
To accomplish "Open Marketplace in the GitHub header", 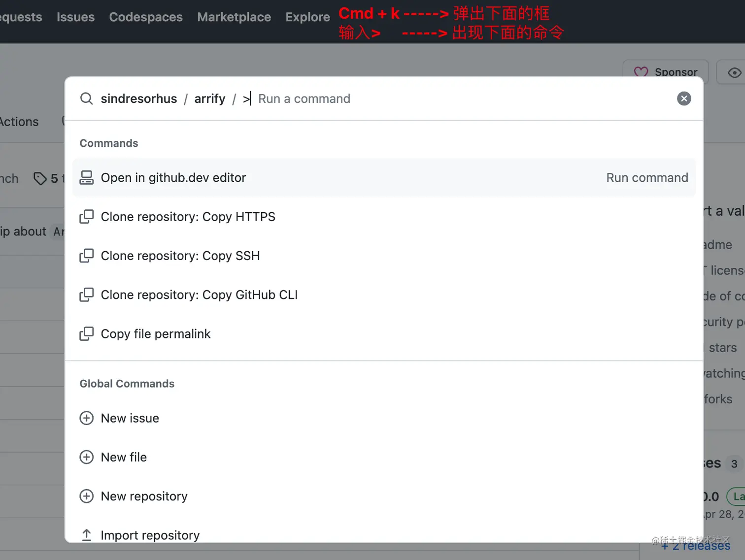I will pyautogui.click(x=234, y=17).
